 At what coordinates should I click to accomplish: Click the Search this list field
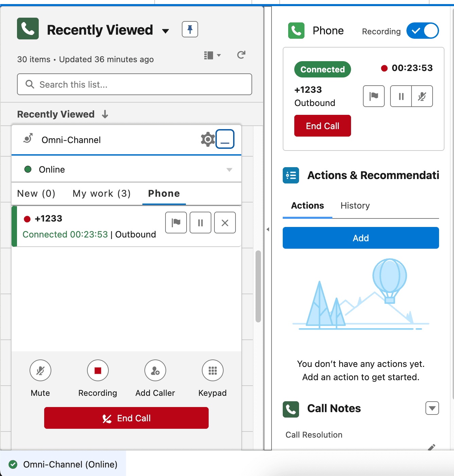[135, 84]
